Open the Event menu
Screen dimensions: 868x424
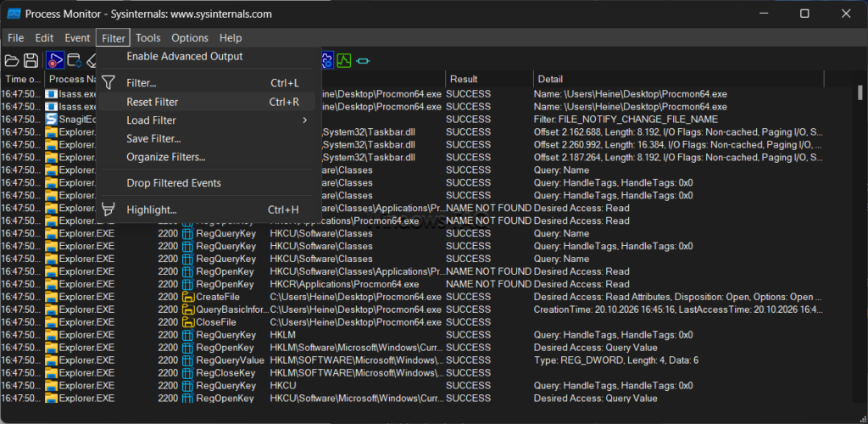tap(77, 37)
